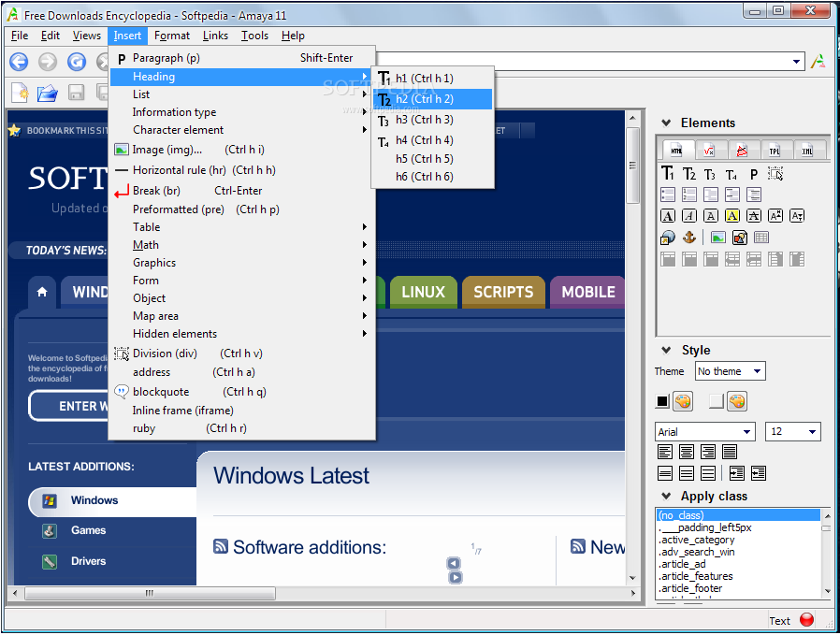
Task: Set single line spacing in Style panel
Action: (x=665, y=473)
